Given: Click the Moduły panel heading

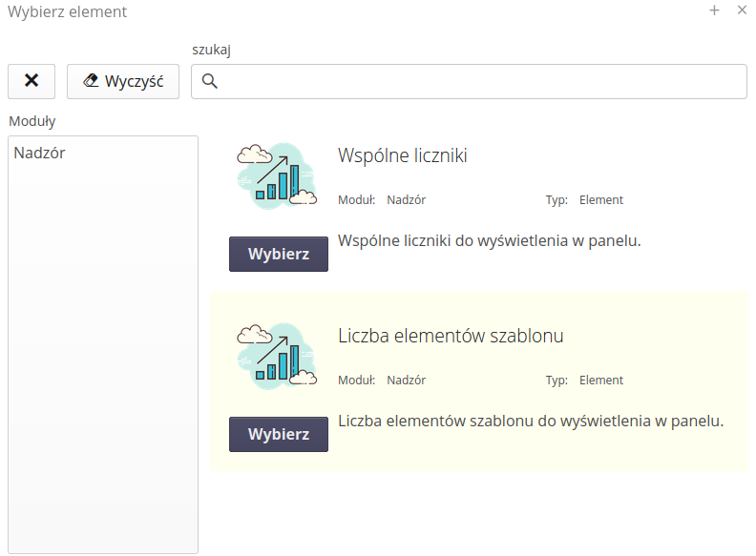Looking at the screenshot, I should click(x=31, y=121).
